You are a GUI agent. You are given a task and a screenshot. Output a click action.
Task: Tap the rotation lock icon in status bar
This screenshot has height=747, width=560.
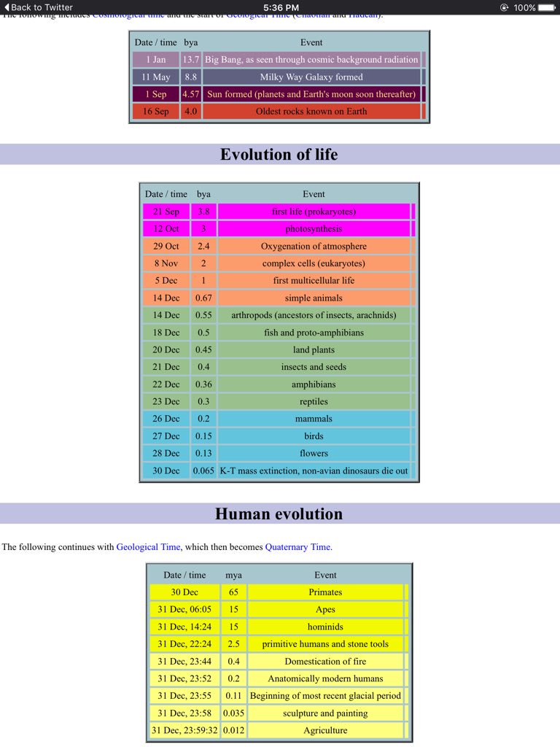click(x=505, y=7)
